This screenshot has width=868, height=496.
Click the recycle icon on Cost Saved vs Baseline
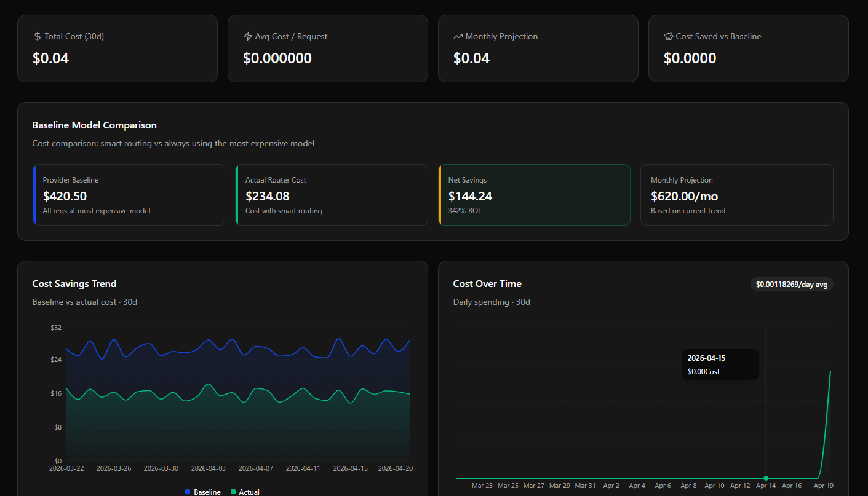coord(668,36)
